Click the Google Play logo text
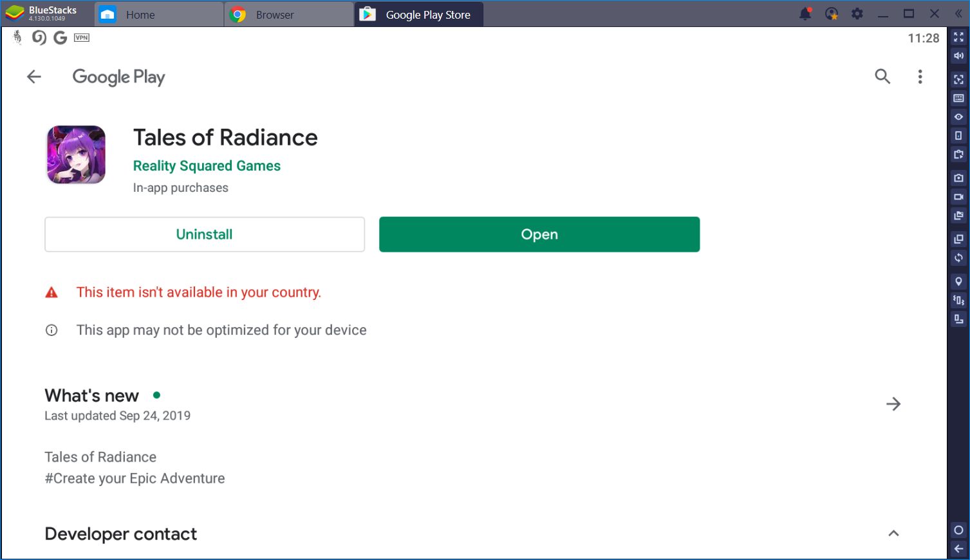 click(x=118, y=77)
